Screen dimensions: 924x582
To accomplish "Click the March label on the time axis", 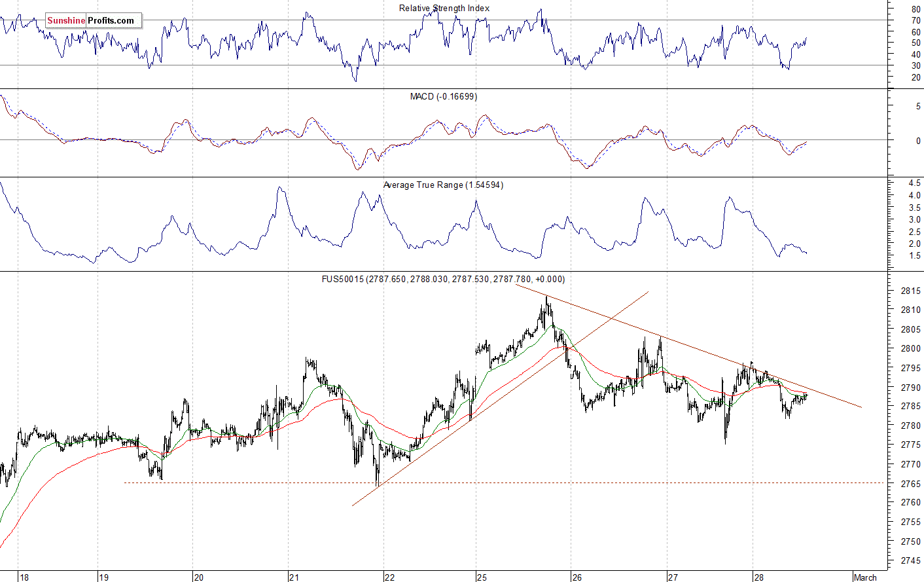I will pos(865,577).
